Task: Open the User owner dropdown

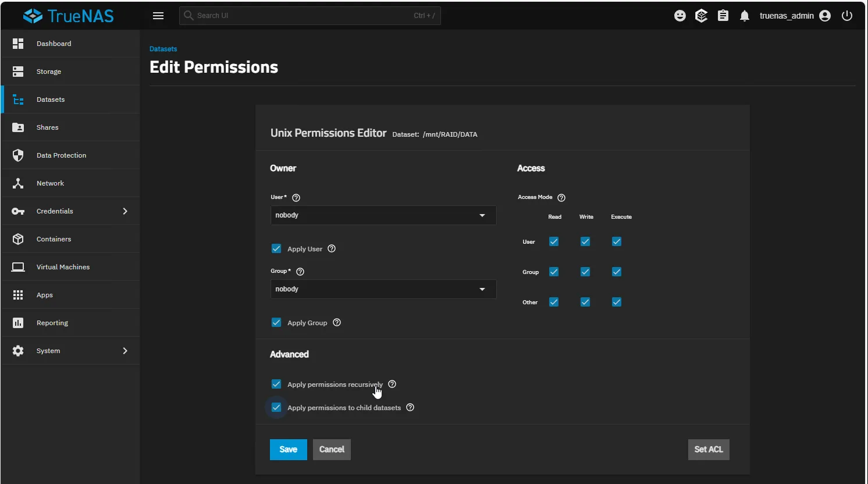Action: (x=383, y=215)
